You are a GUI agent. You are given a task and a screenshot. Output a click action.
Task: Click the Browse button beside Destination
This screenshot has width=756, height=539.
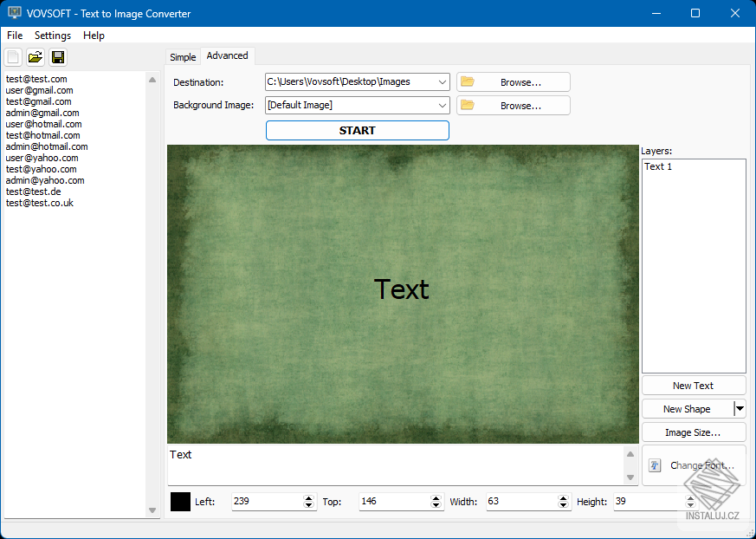(514, 82)
